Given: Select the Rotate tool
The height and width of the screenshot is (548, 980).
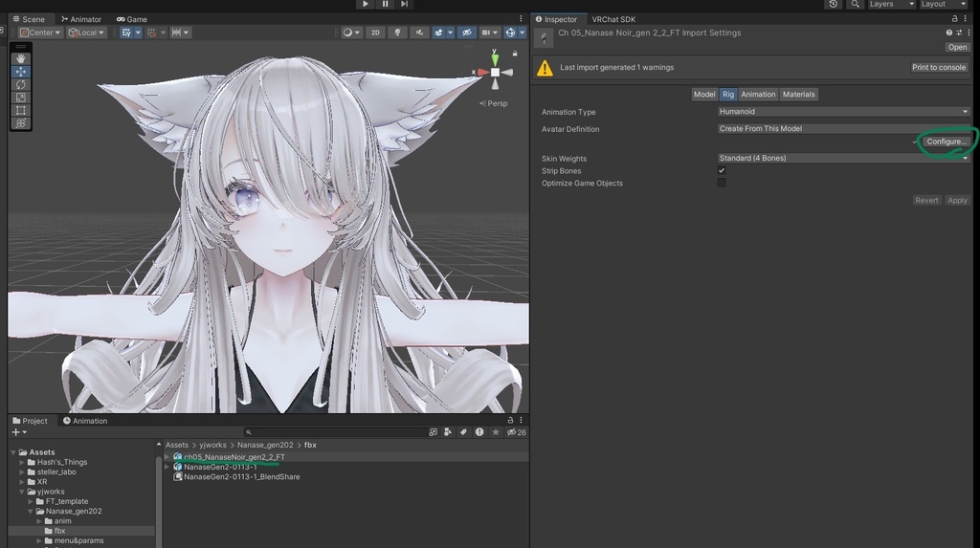Looking at the screenshot, I should point(21,84).
